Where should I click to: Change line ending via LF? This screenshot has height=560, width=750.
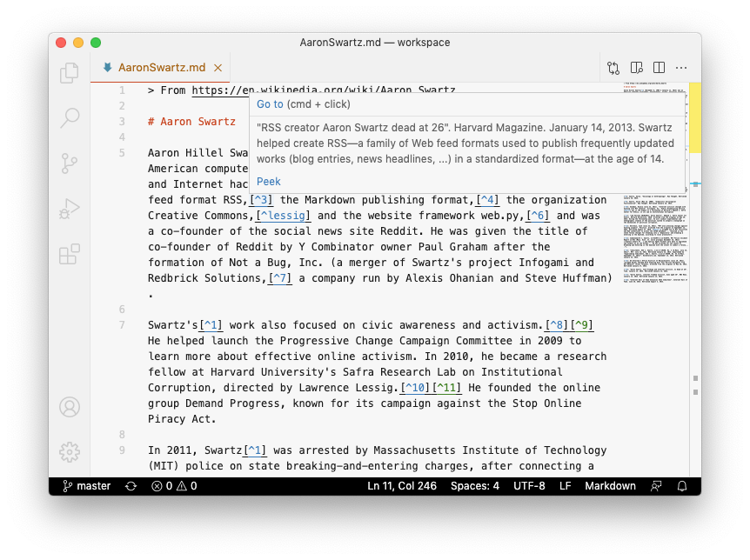tap(565, 486)
